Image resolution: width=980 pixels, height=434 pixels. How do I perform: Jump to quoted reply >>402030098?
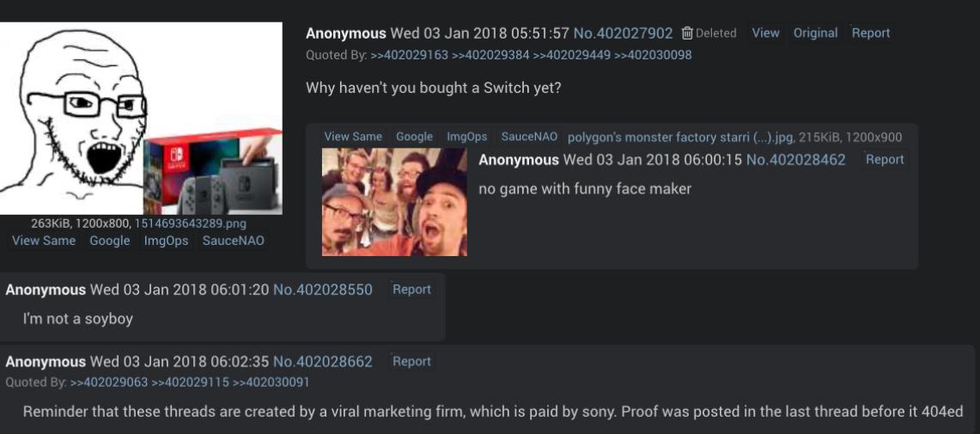coord(653,55)
